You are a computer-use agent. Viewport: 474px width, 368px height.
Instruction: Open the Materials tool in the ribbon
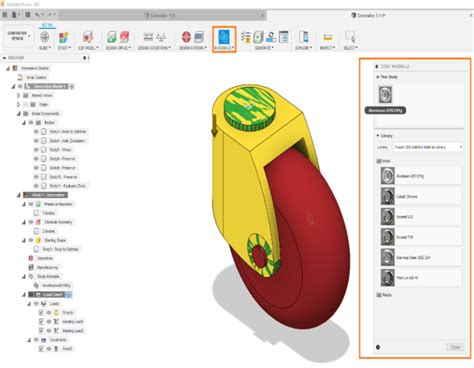(x=224, y=37)
